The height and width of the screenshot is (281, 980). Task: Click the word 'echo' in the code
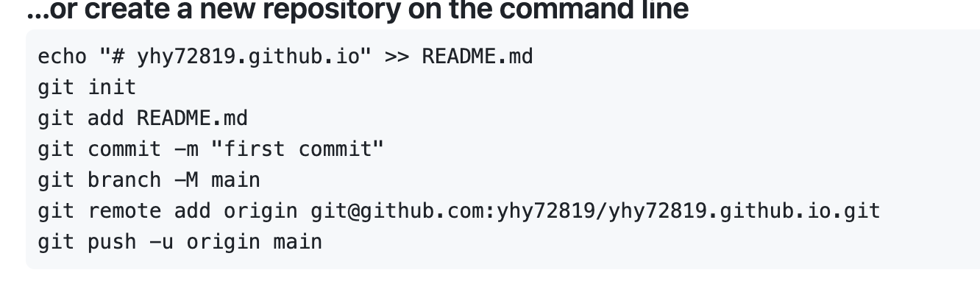point(63,57)
